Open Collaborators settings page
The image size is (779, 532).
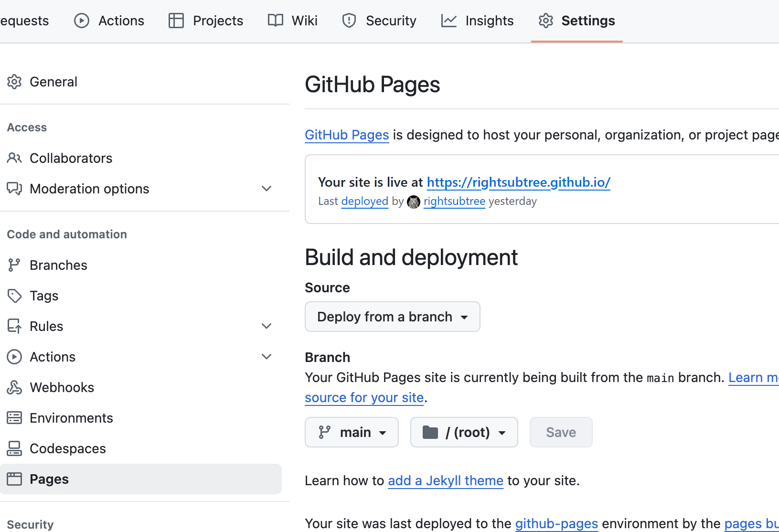141,158
